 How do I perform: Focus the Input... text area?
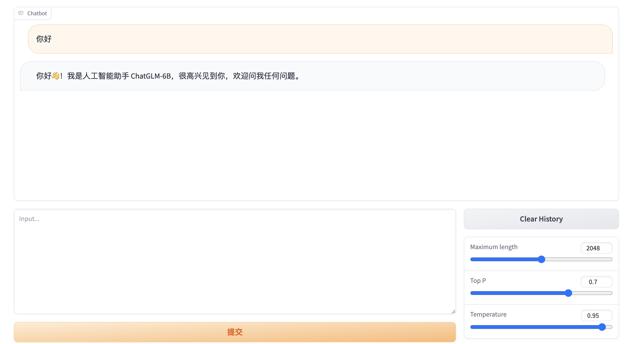[x=235, y=261]
